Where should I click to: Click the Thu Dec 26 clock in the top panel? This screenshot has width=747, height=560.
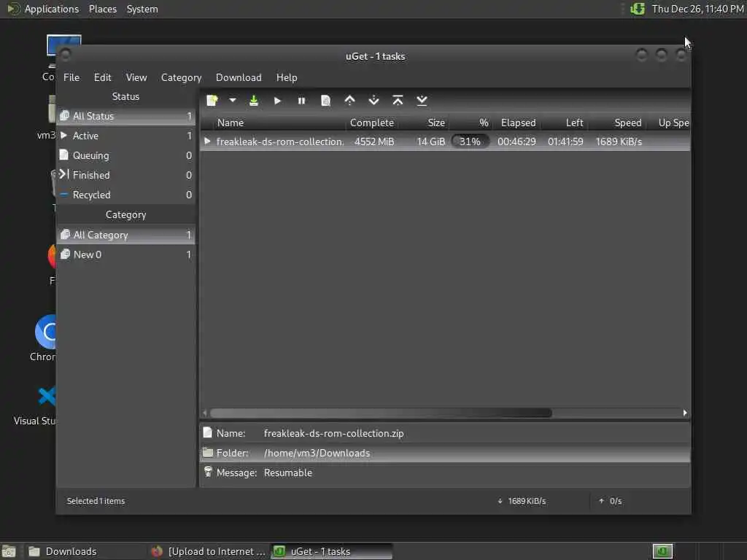pos(697,9)
